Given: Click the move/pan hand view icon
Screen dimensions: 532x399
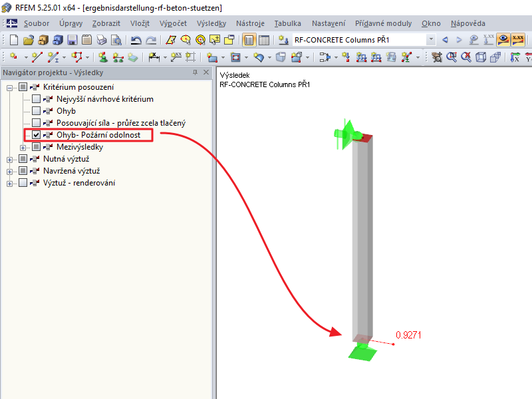Looking at the screenshot, I should point(437,57).
